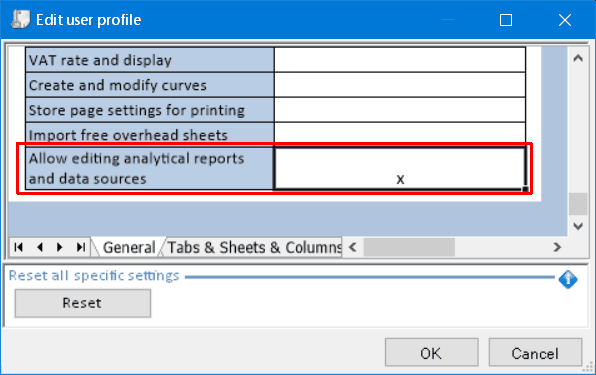The height and width of the screenshot is (375, 596).
Task: Click the Cancel button
Action: point(535,353)
